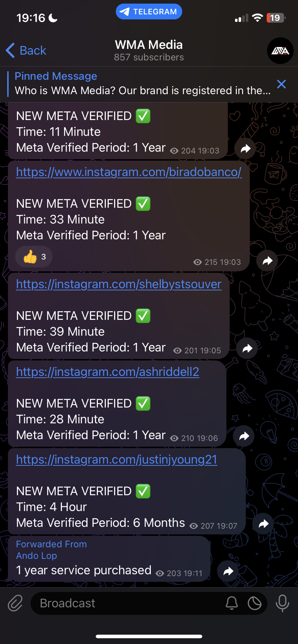Tap the WMA Media channel avatar
This screenshot has width=298, height=644.
(280, 51)
